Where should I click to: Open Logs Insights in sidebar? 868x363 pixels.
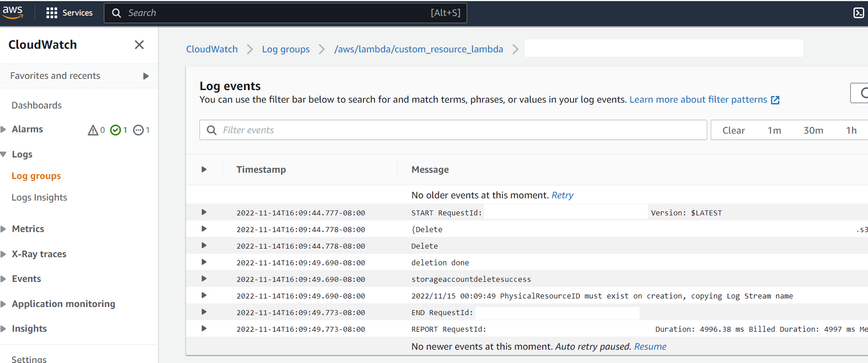click(x=39, y=197)
